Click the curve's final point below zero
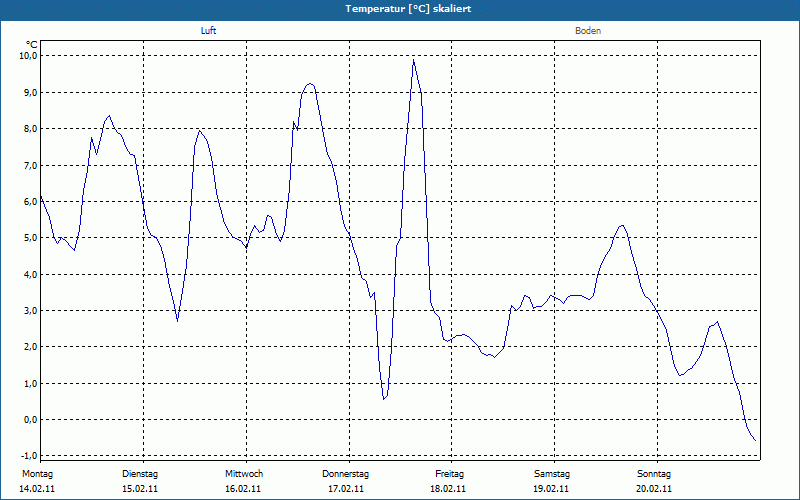The image size is (800, 500). pyautogui.click(x=755, y=441)
